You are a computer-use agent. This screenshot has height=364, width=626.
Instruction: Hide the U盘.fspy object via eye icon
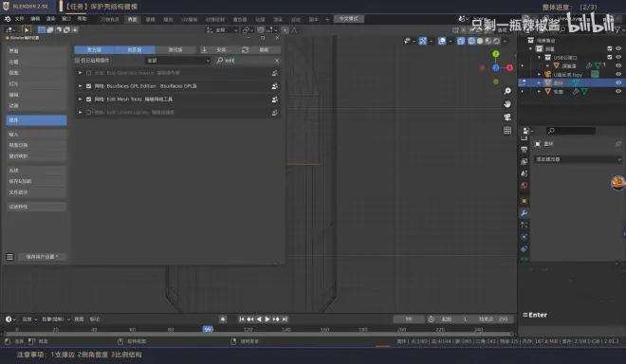point(618,74)
